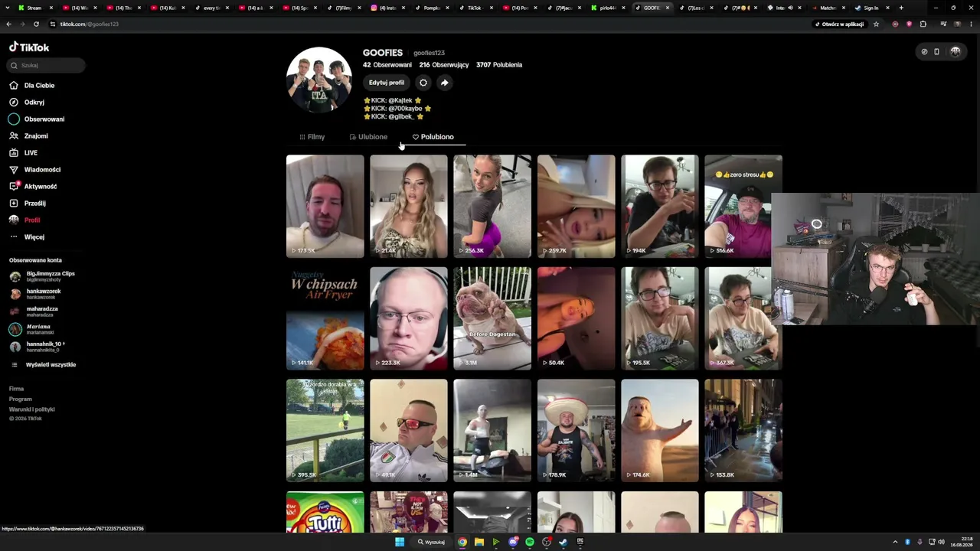980x551 pixels.
Task: Open hankawzorek followed account
Action: pyautogui.click(x=35, y=294)
